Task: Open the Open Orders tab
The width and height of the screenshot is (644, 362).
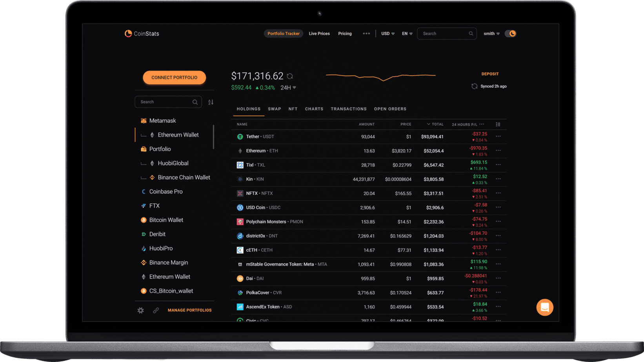Action: (x=390, y=109)
